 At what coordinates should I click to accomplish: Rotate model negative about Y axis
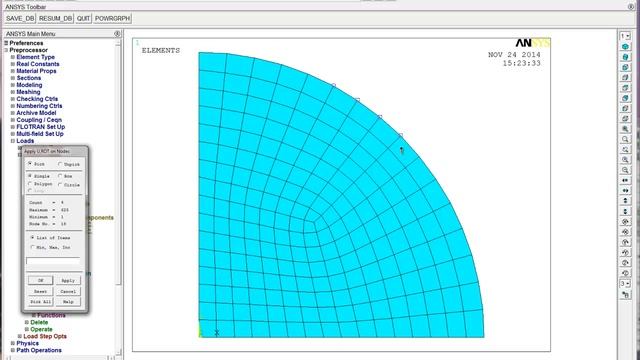click(625, 242)
